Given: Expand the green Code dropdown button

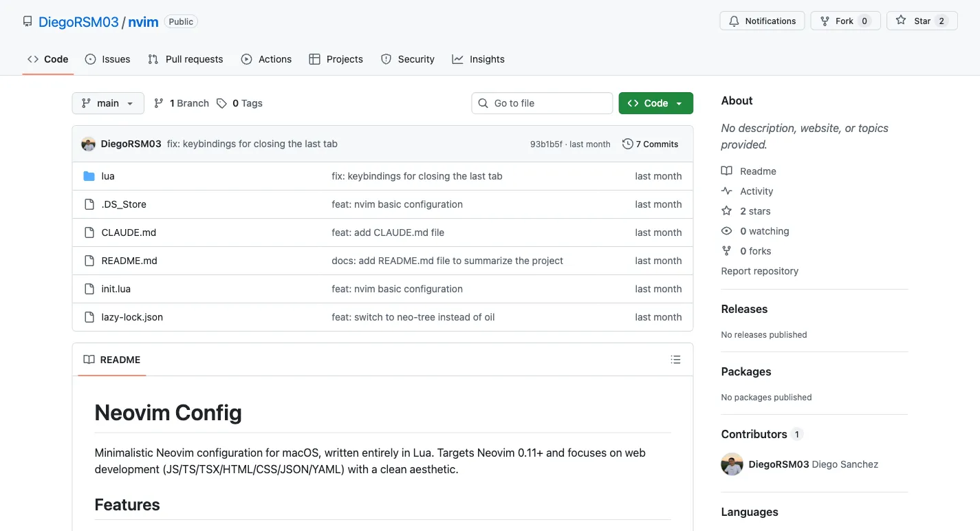Looking at the screenshot, I should (655, 103).
